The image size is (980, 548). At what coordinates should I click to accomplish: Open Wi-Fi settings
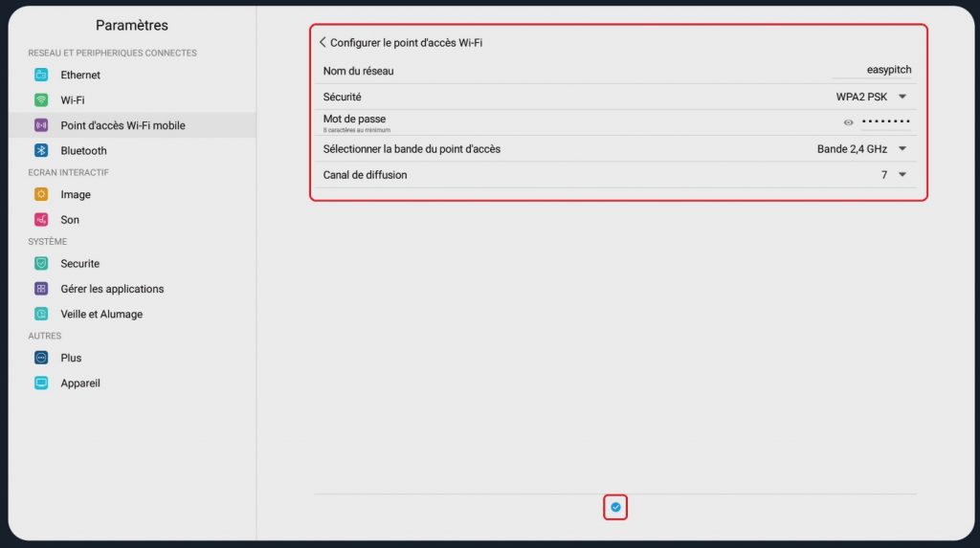132,100
